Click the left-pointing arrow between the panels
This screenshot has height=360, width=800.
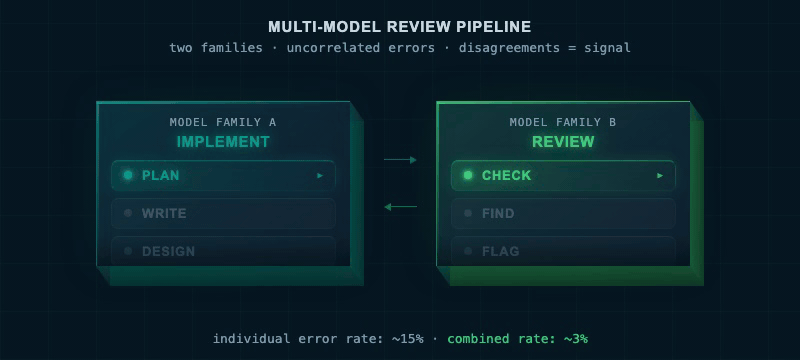point(401,207)
